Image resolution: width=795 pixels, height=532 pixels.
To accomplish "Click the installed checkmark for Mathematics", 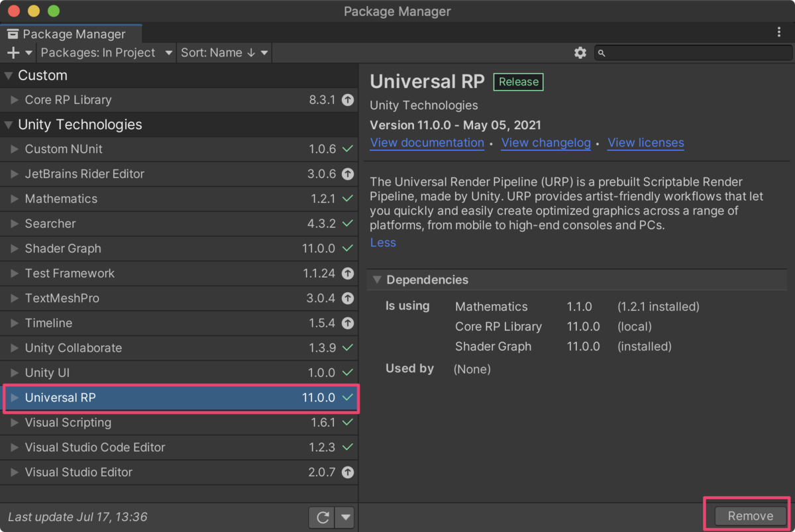I will click(x=348, y=199).
